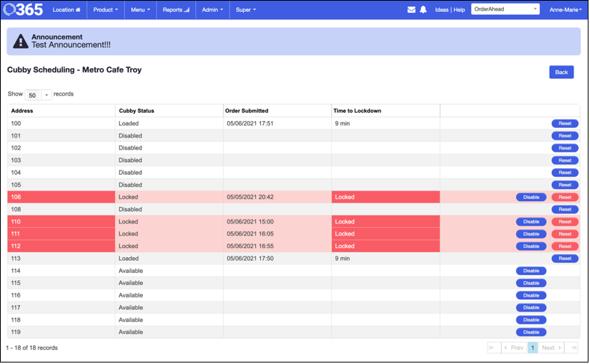
Task: Click the notification bell icon
Action: tap(423, 10)
